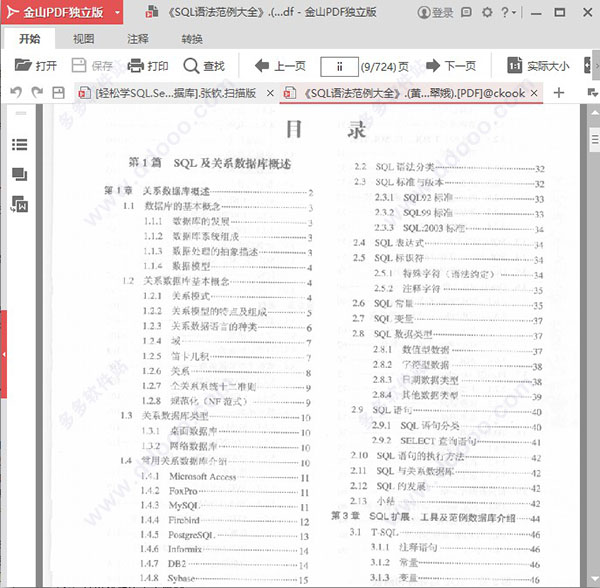
Task: Click the 2.3.1 SQL92 标准 contents line
Action: coord(459,198)
